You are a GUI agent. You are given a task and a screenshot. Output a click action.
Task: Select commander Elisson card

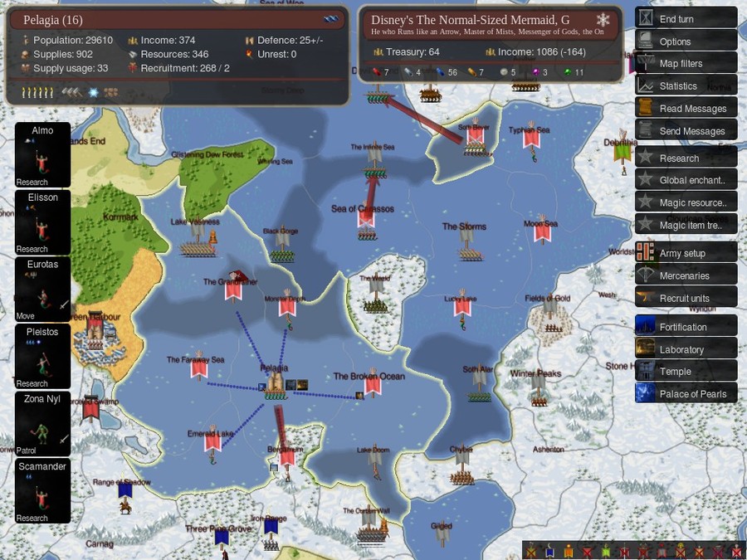[x=43, y=222]
